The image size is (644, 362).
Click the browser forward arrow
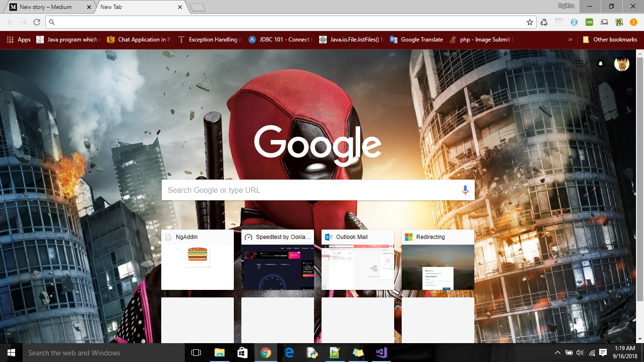(x=24, y=22)
